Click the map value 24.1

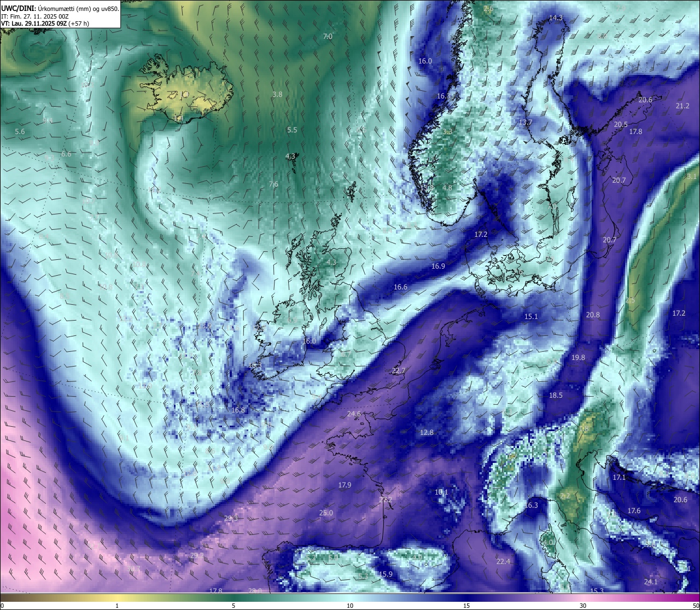pyautogui.click(x=651, y=582)
